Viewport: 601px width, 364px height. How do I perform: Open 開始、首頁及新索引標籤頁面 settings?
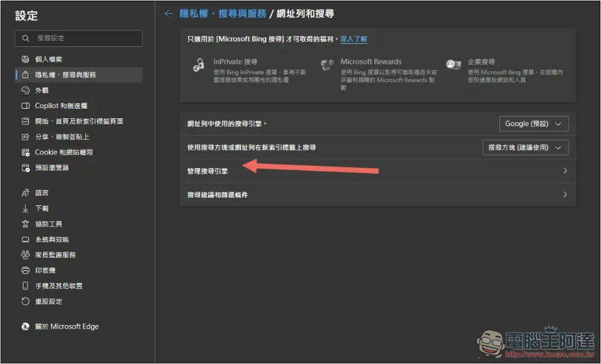79,121
